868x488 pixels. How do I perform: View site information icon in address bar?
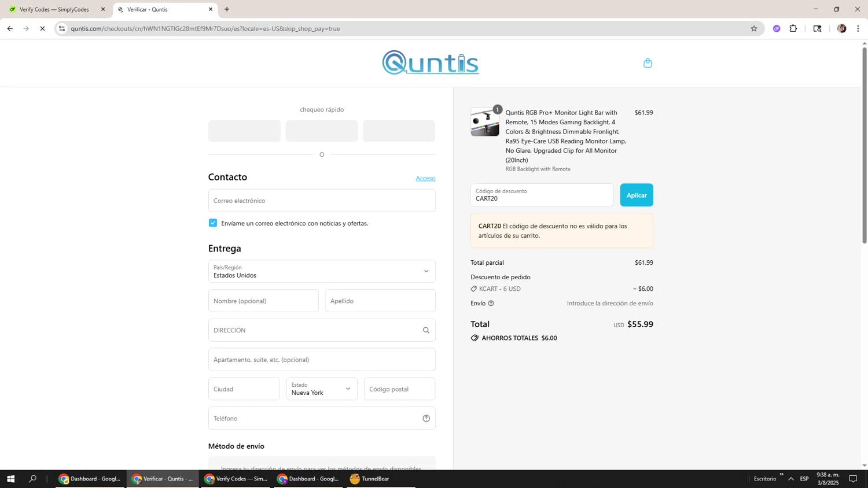(x=62, y=28)
